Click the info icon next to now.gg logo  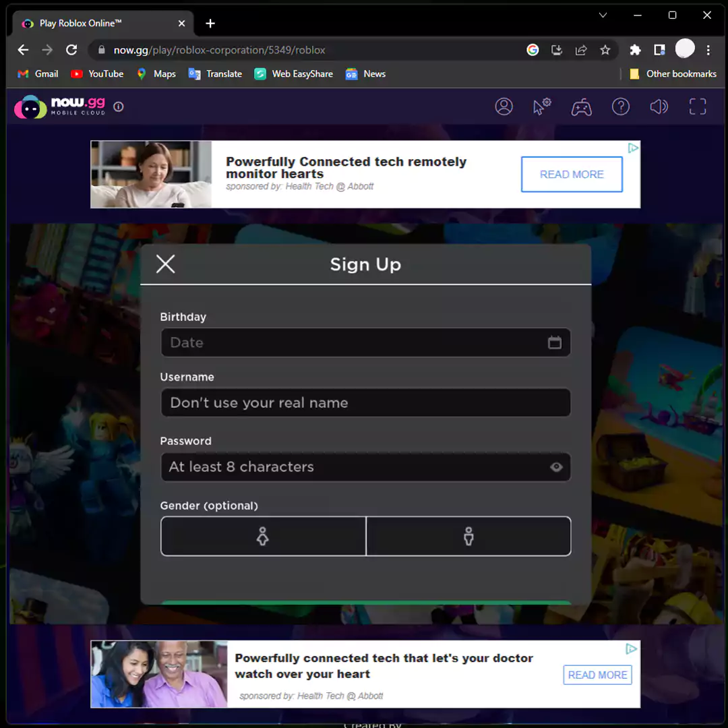click(x=119, y=107)
